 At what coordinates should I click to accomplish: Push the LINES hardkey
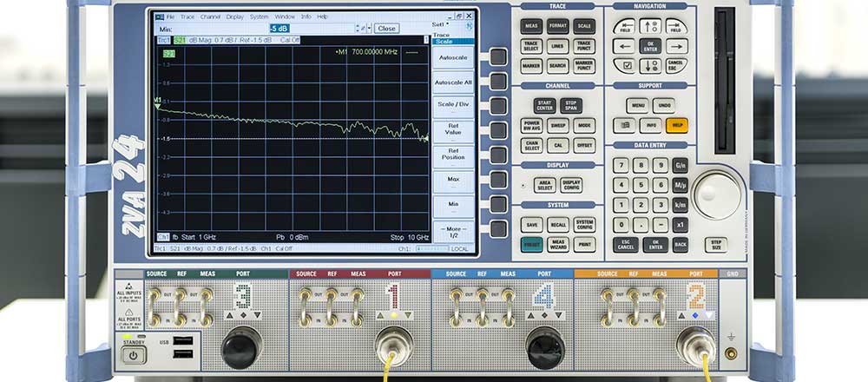pyautogui.click(x=557, y=46)
